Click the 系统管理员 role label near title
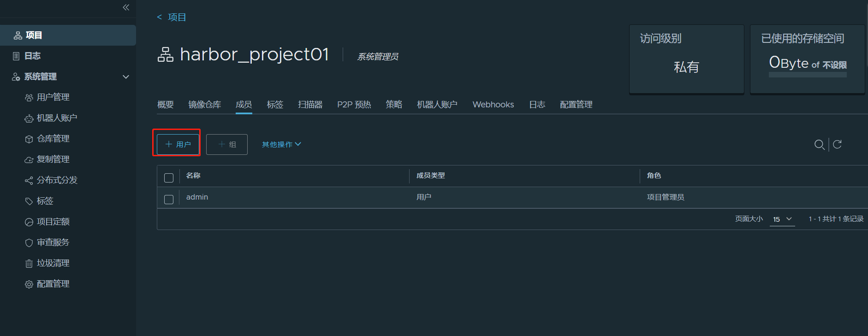868x336 pixels. point(378,57)
